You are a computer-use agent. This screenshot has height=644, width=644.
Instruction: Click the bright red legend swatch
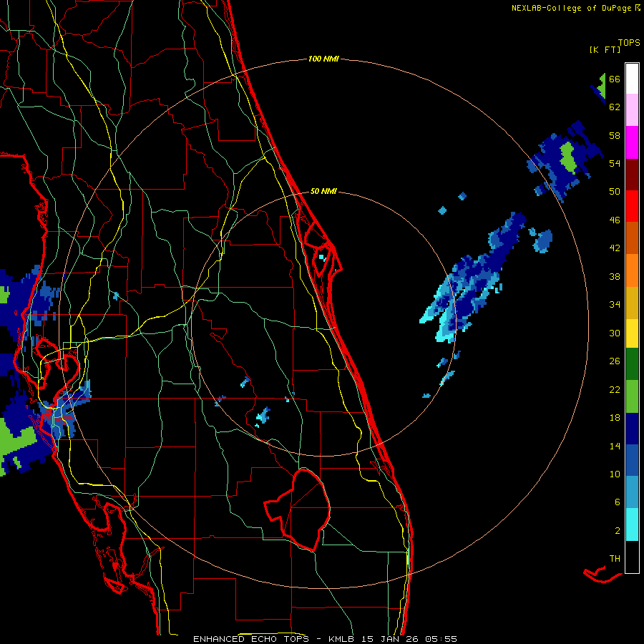[632, 206]
